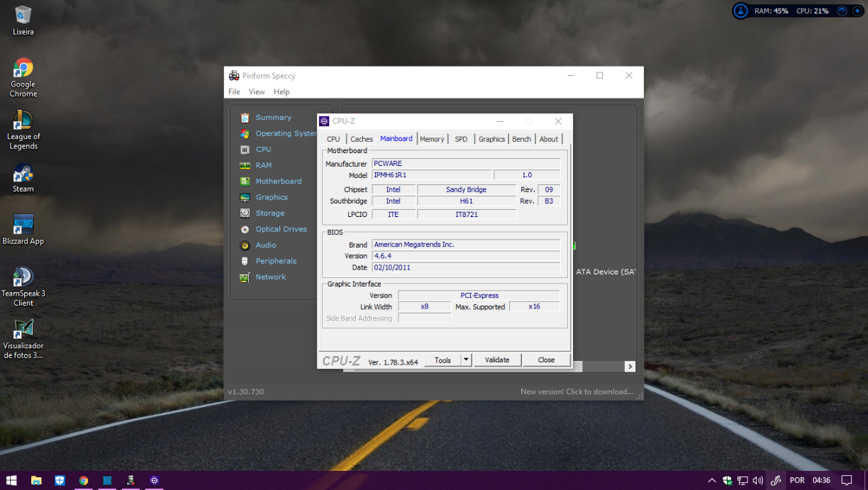Click the Link Width x8 value
The height and width of the screenshot is (490, 868).
424,307
